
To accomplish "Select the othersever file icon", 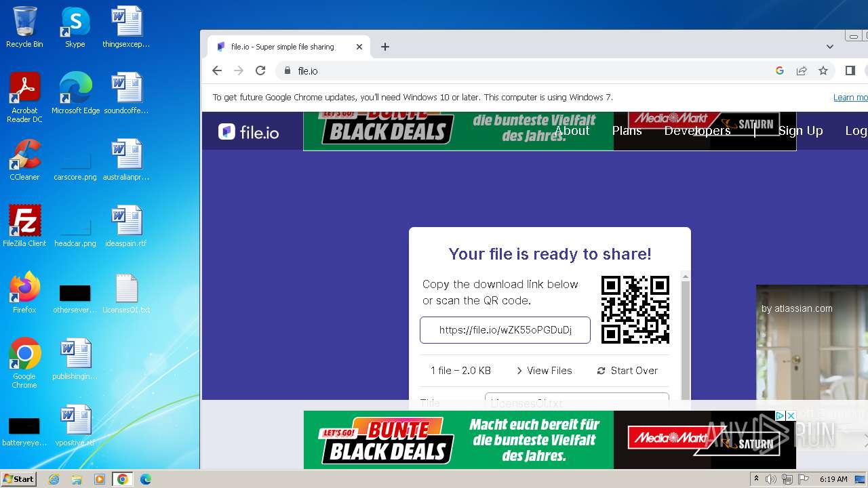I will (75, 299).
